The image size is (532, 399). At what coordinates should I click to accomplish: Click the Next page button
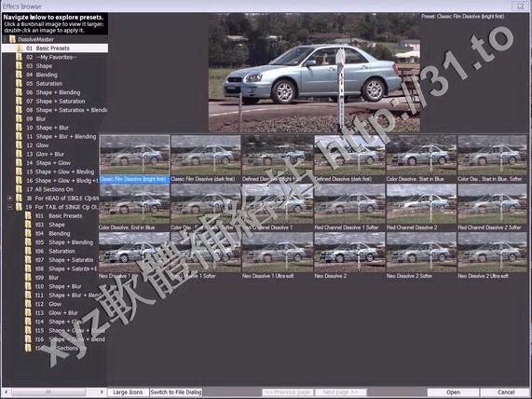point(341,392)
